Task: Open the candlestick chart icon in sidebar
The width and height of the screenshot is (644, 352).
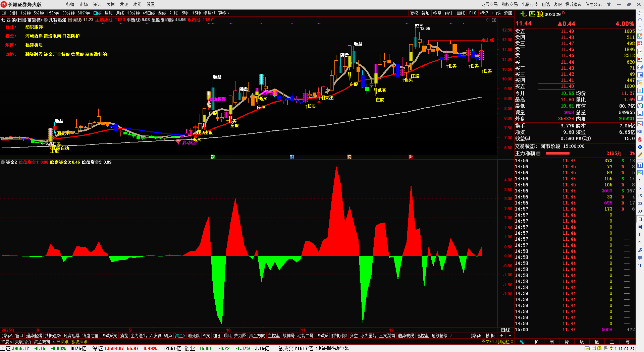Action: pos(640,59)
